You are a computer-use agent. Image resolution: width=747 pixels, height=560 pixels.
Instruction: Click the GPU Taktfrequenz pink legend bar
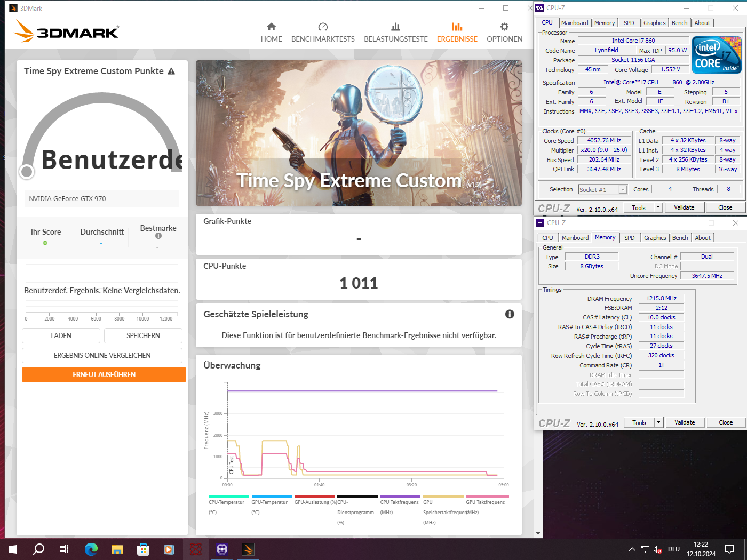(488, 497)
